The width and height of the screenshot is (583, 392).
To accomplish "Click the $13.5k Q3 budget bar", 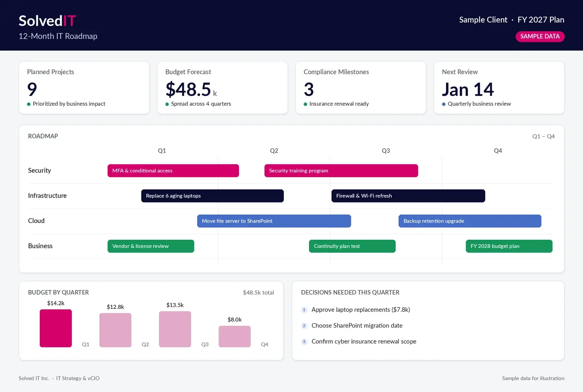I will coord(175,329).
